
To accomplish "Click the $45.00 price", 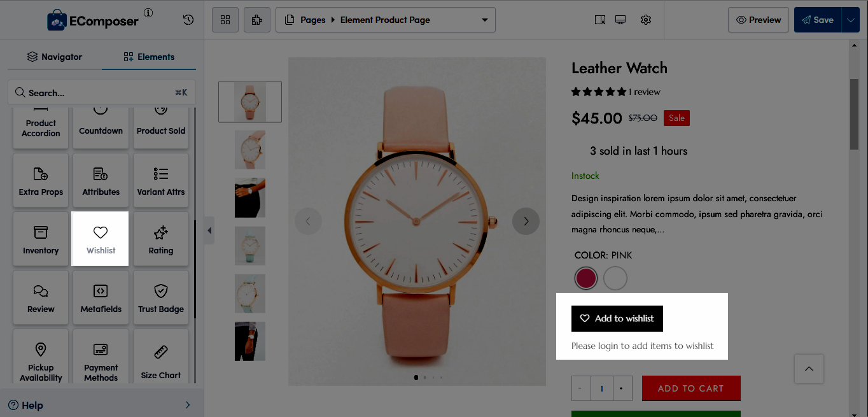I will (x=597, y=118).
